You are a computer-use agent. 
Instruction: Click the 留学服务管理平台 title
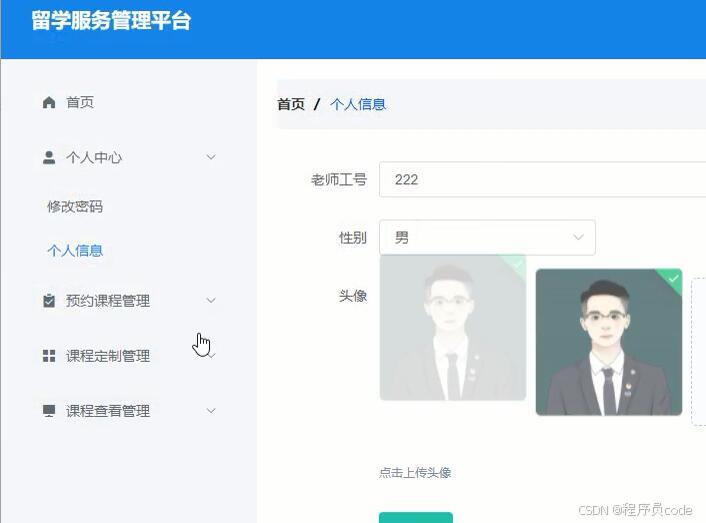(x=111, y=21)
